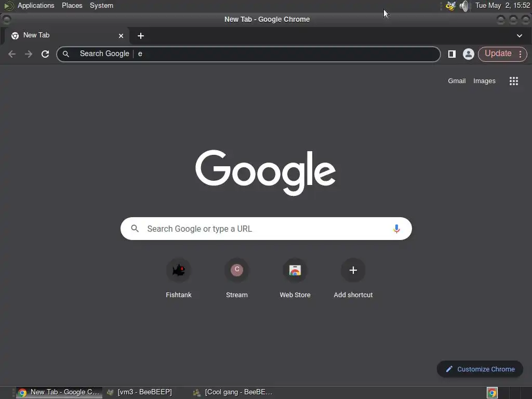Close the New Tab tab
The width and height of the screenshot is (532, 399).
[x=121, y=36]
